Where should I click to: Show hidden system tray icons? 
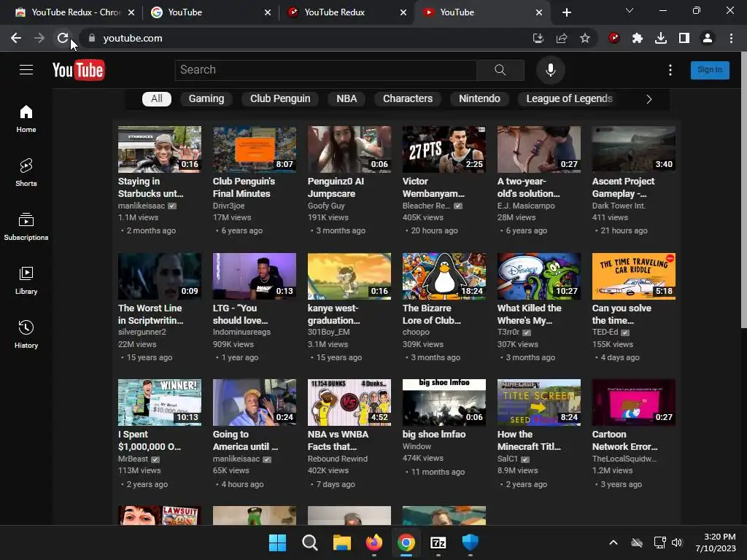tap(614, 542)
